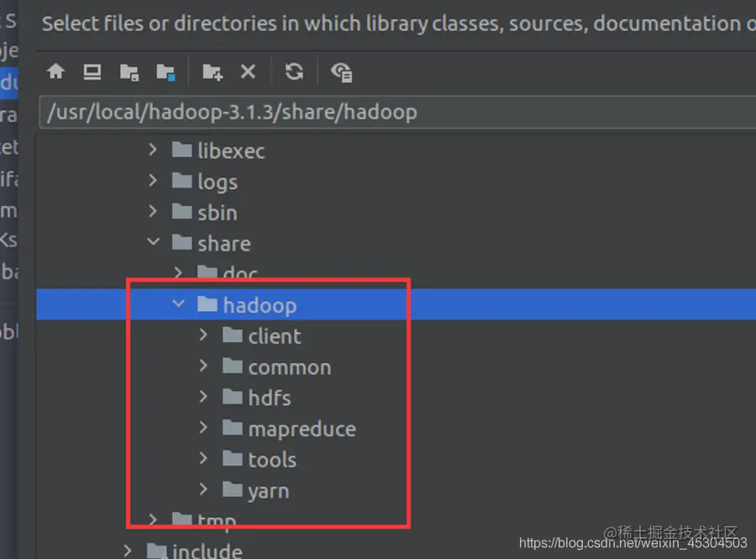Expand the doc folder chevron
The height and width of the screenshot is (559, 756).
click(178, 272)
